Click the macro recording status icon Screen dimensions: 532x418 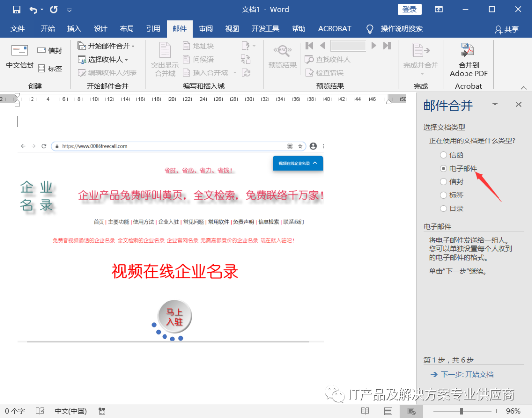pos(101,411)
